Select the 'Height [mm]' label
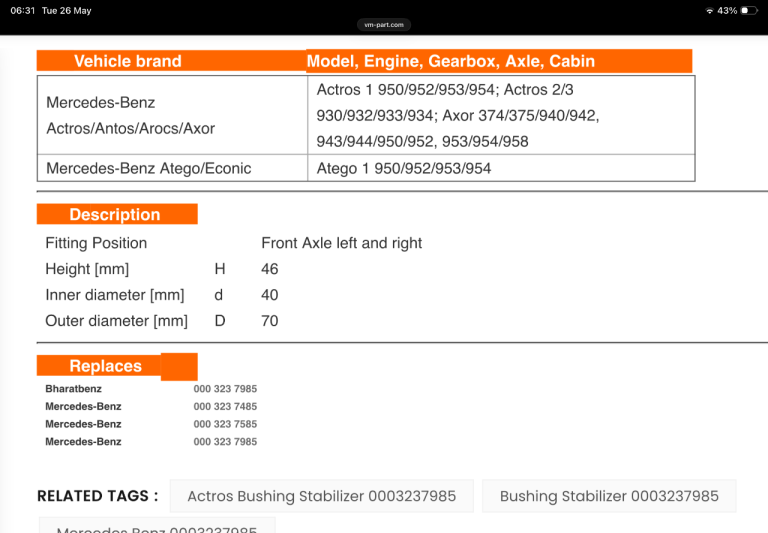The width and height of the screenshot is (768, 533). 87,269
